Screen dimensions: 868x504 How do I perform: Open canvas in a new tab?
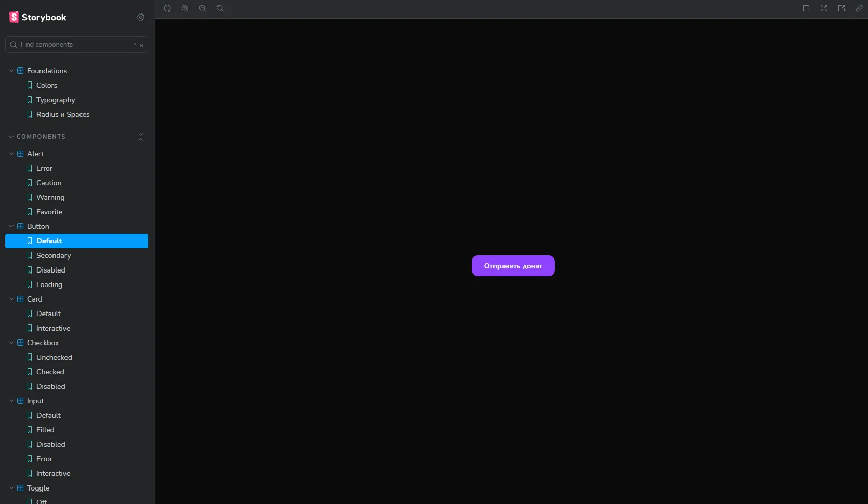842,8
